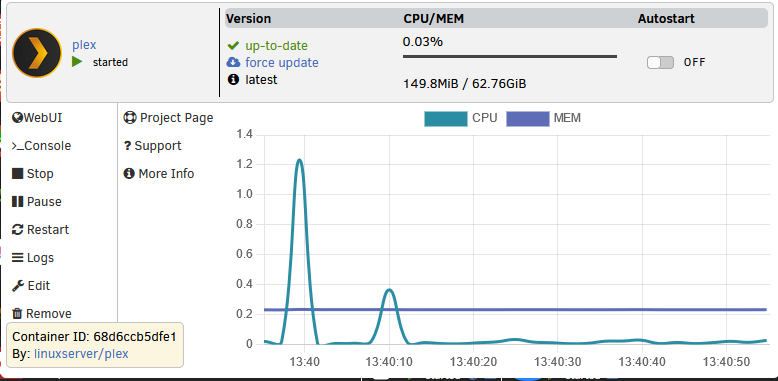Viewport: 778px width, 381px height.
Task: Click the WebUI globe icon
Action: [17, 118]
